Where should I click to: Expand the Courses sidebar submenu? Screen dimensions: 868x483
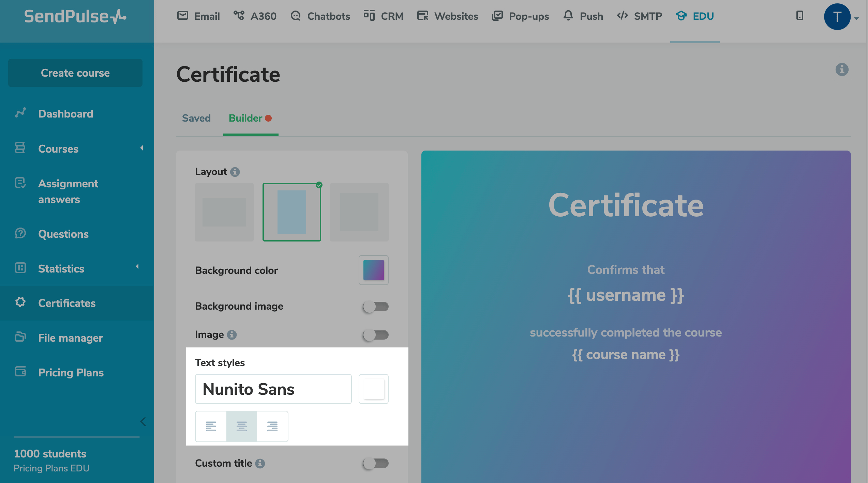(x=141, y=148)
